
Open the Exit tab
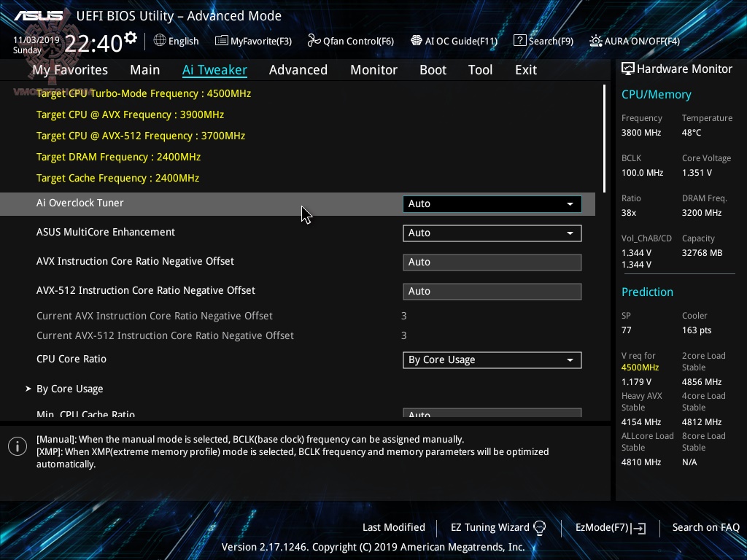click(526, 70)
